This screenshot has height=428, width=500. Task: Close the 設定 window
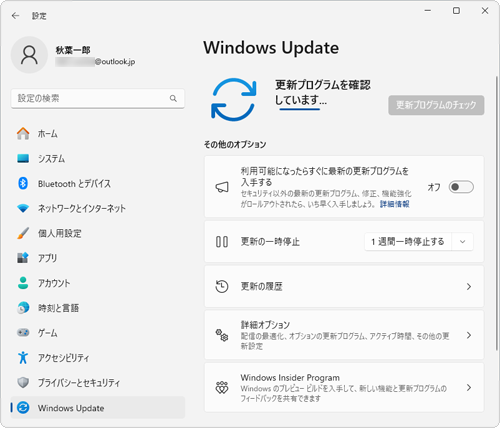pos(485,11)
